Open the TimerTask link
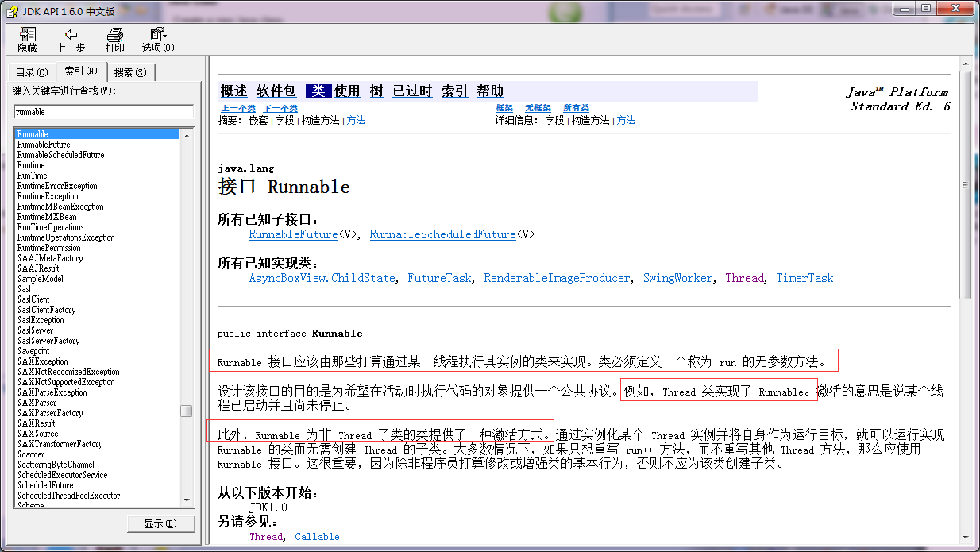The height and width of the screenshot is (552, 980). [804, 278]
